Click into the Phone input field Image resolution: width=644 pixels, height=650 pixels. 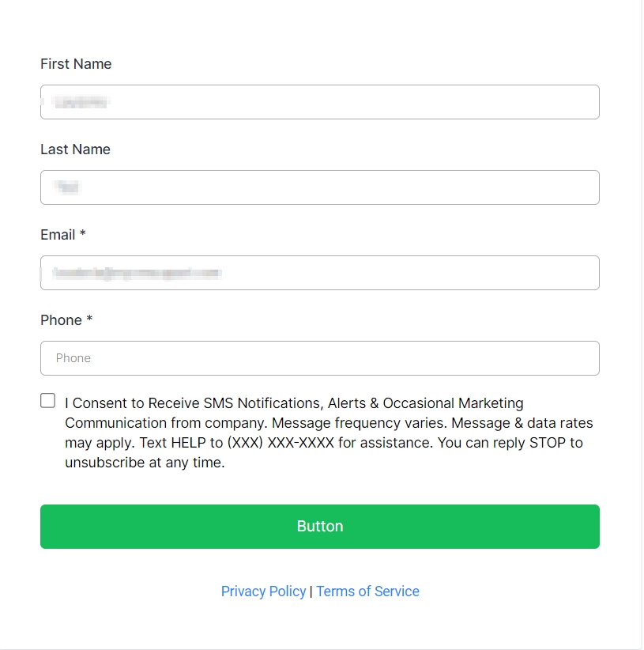point(319,358)
